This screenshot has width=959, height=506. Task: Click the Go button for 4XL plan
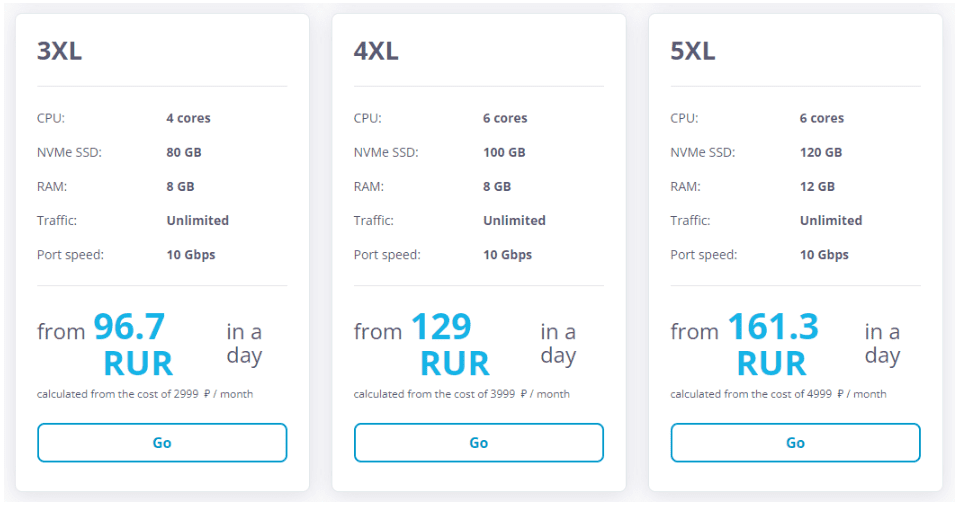coord(479,442)
